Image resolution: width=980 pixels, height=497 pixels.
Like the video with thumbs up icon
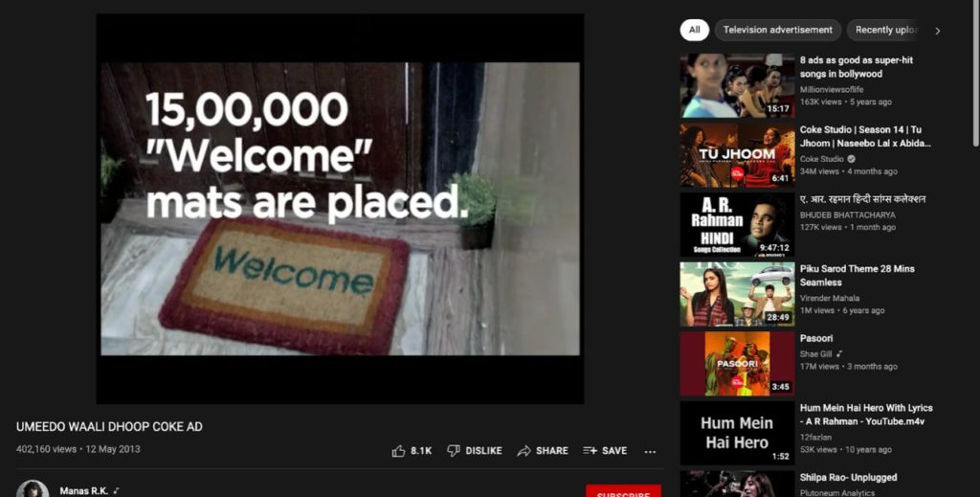point(398,451)
